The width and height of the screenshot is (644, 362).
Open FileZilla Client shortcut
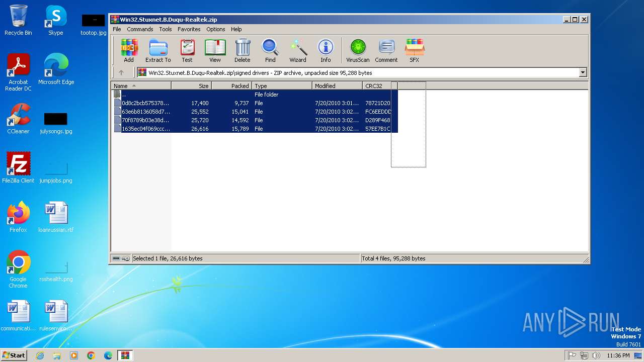(x=18, y=168)
